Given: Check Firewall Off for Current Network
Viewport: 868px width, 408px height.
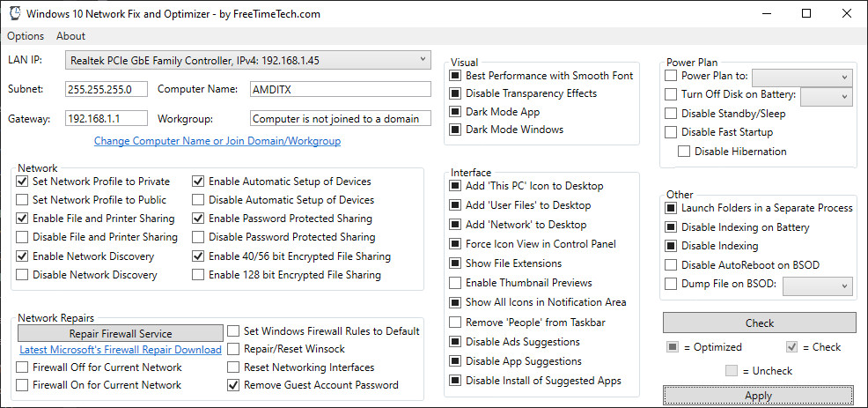Looking at the screenshot, I should pyautogui.click(x=22, y=367).
